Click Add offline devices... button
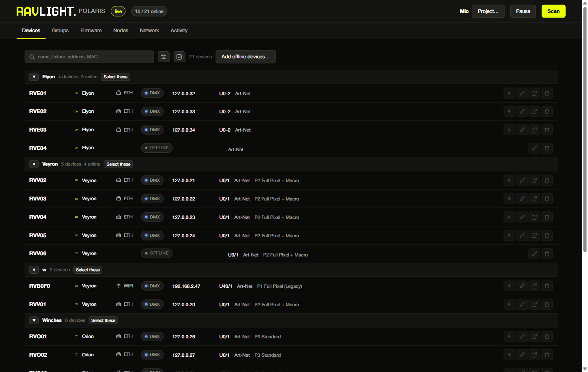 pos(245,57)
